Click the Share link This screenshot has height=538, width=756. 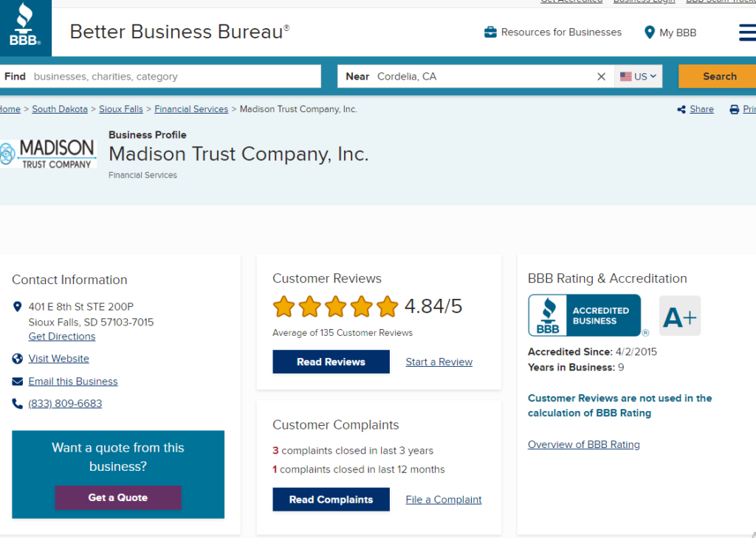701,109
